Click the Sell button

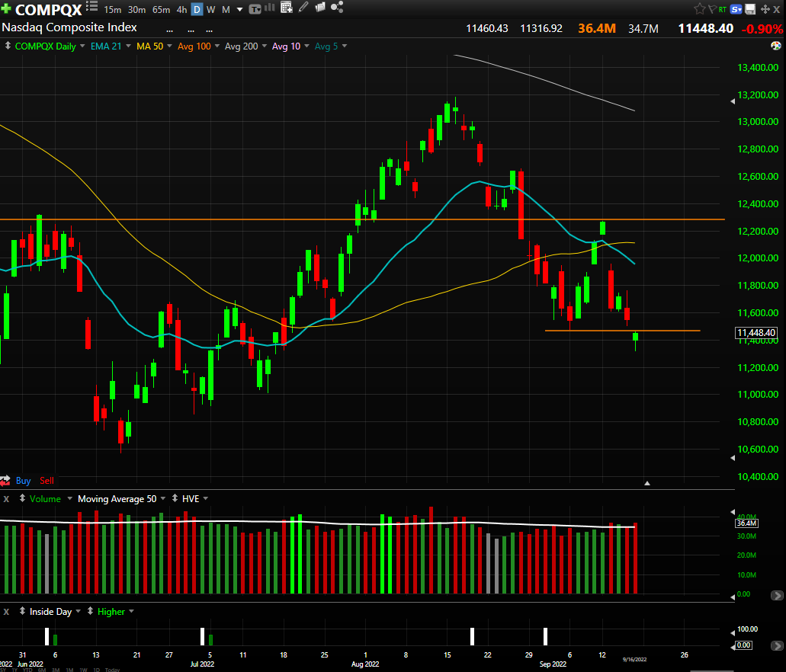pos(47,481)
